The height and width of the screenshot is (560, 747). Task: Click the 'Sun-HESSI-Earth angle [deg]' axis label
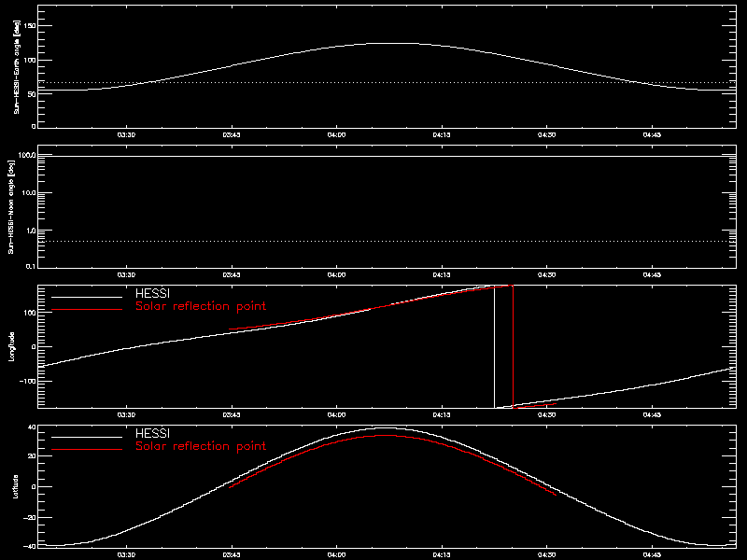17,67
